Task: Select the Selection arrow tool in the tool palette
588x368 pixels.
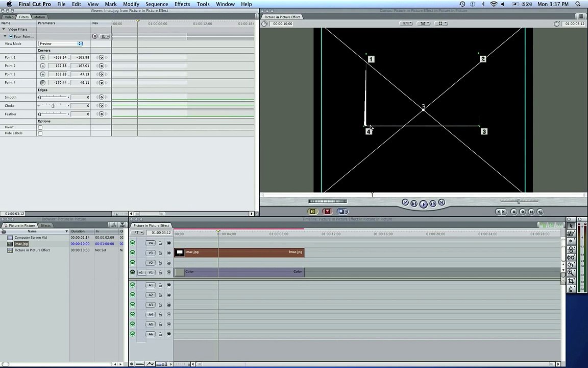Action: [x=571, y=225]
